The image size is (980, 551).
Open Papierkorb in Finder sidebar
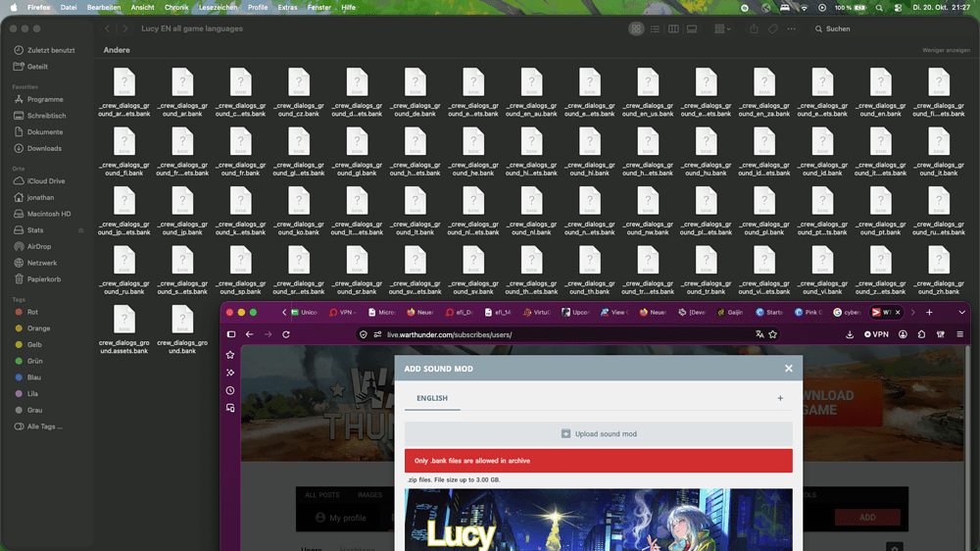click(x=37, y=279)
